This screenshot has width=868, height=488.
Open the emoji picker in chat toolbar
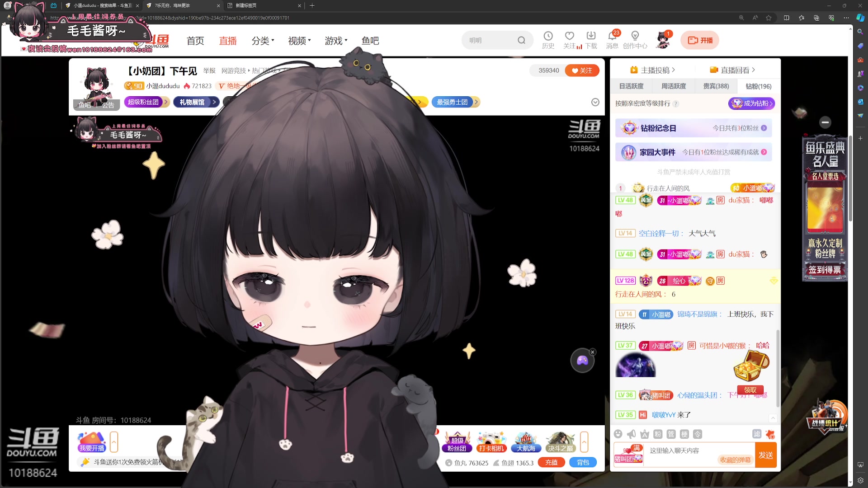coord(618,434)
